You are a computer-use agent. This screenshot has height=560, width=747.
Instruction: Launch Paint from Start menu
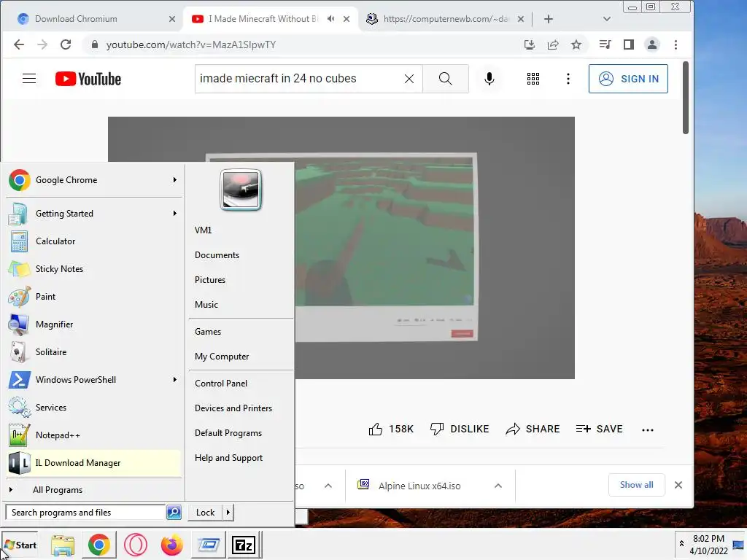(x=93, y=297)
